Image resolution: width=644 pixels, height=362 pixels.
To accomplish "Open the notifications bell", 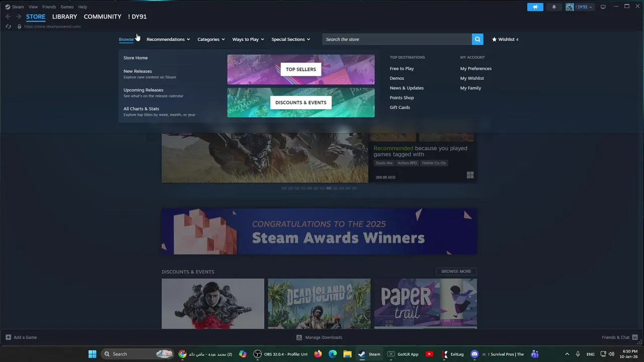I will tap(554, 7).
